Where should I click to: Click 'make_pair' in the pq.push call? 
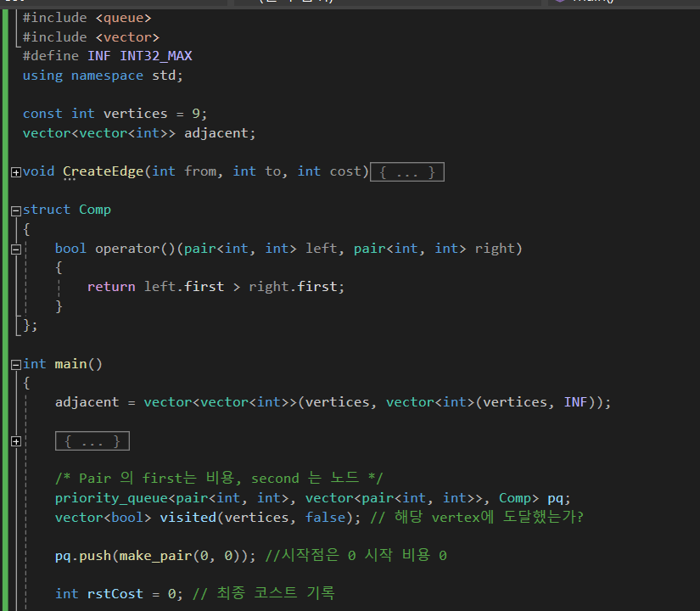click(155, 556)
